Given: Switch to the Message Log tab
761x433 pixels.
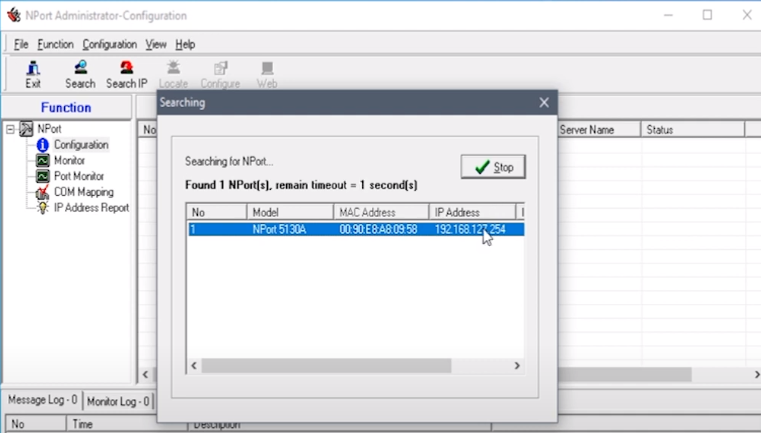Looking at the screenshot, I should 43,400.
